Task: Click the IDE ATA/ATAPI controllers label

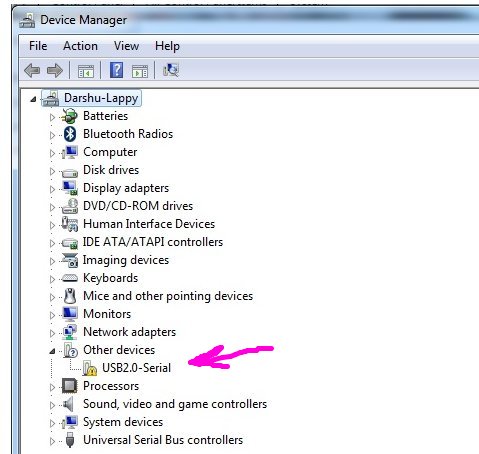Action: (x=153, y=242)
